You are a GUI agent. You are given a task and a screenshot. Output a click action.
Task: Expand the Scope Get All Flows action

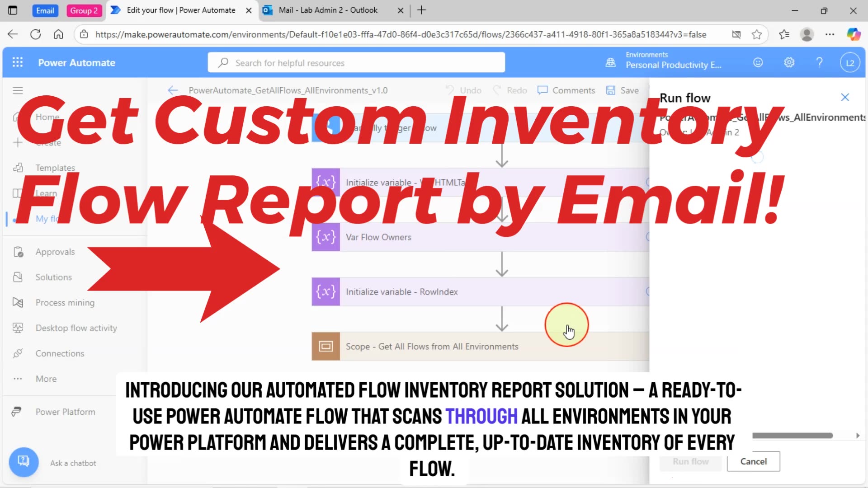[x=432, y=347]
